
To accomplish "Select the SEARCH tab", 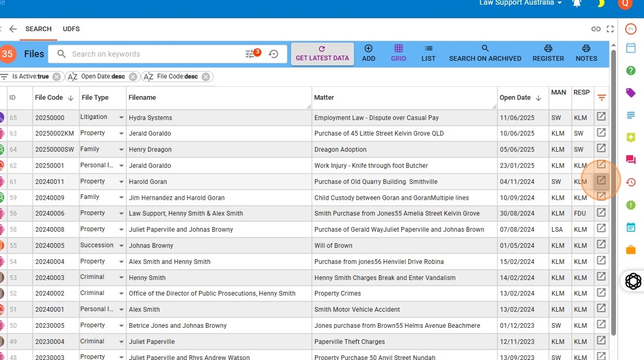I will pyautogui.click(x=39, y=29).
